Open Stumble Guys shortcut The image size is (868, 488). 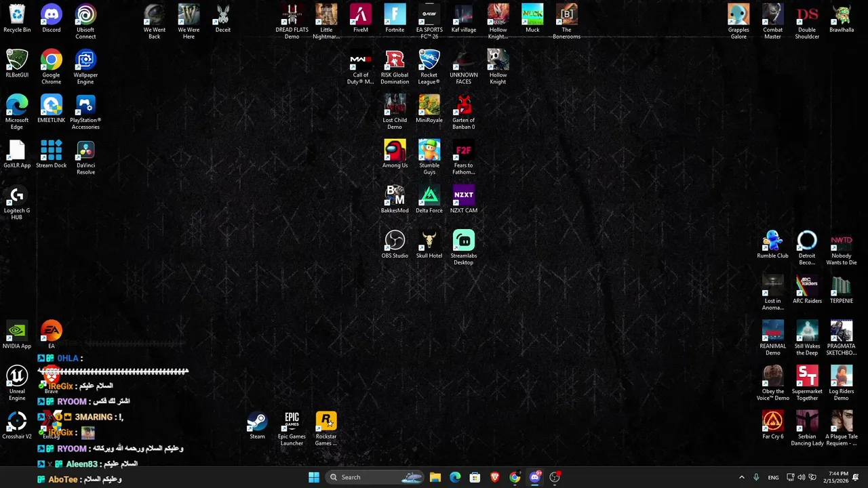429,158
